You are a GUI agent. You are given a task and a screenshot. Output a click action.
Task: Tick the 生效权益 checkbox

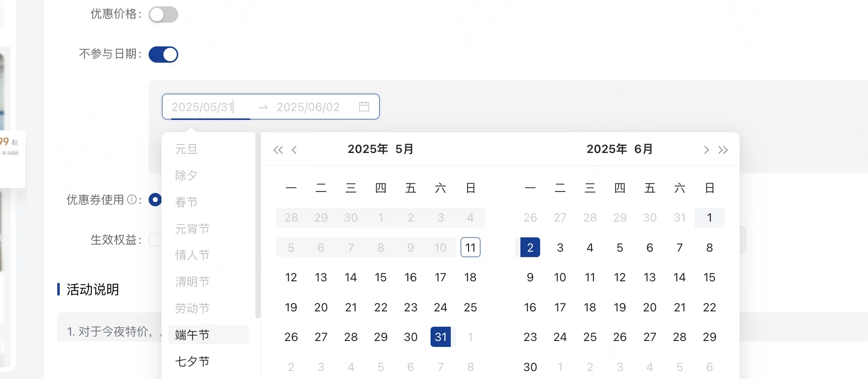point(155,240)
